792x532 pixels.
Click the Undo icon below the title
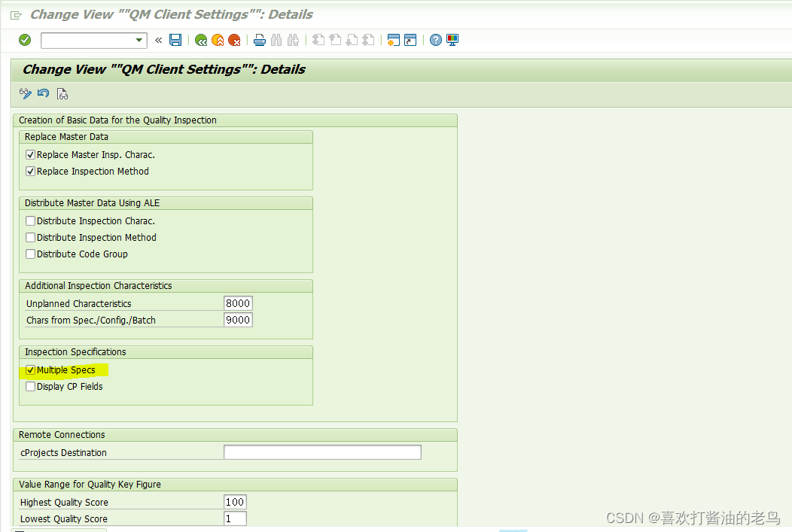(43, 93)
